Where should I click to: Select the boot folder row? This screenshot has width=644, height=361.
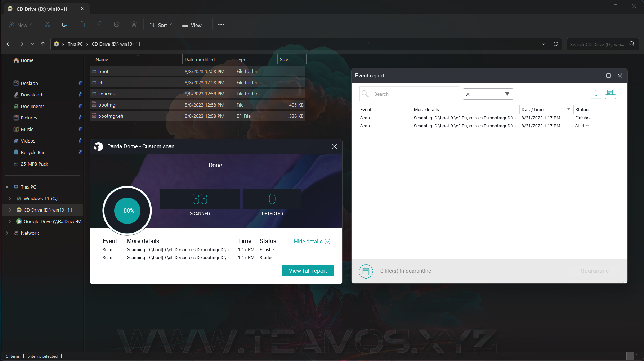coord(197,71)
